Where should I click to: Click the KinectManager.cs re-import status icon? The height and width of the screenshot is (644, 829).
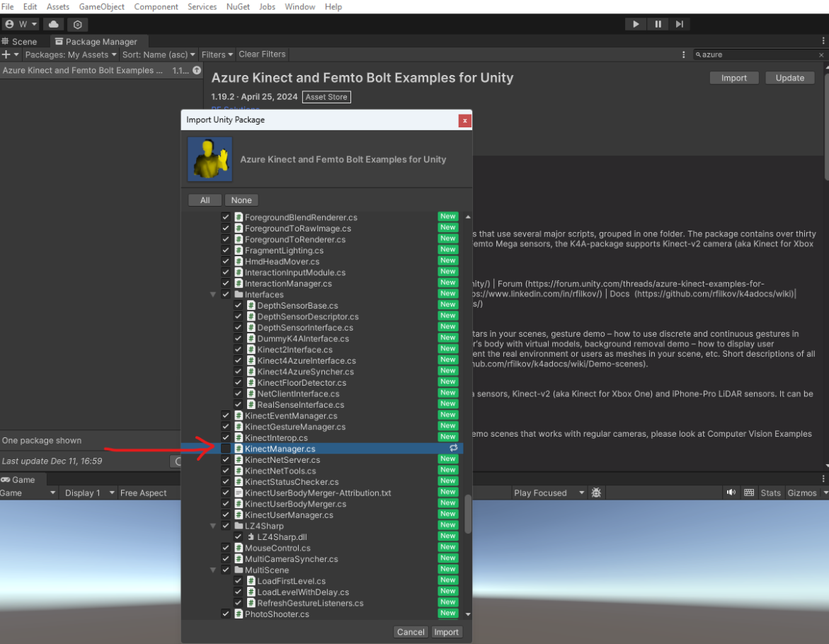point(453,448)
